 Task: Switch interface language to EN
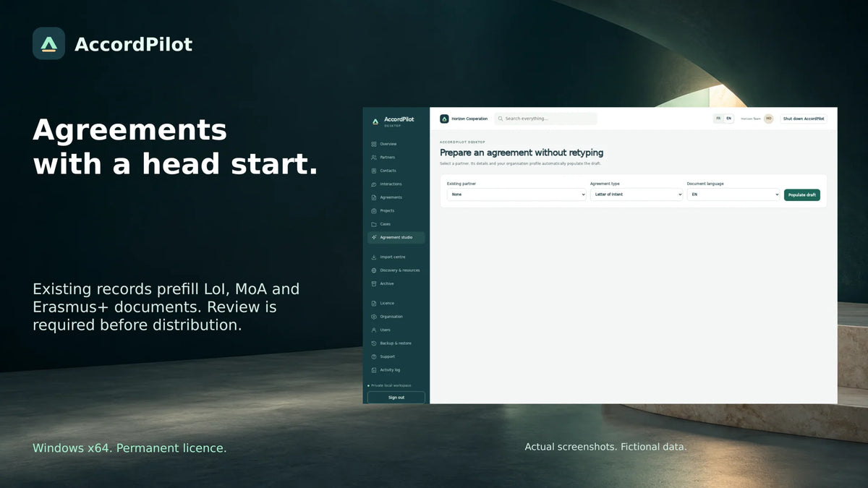coord(728,119)
